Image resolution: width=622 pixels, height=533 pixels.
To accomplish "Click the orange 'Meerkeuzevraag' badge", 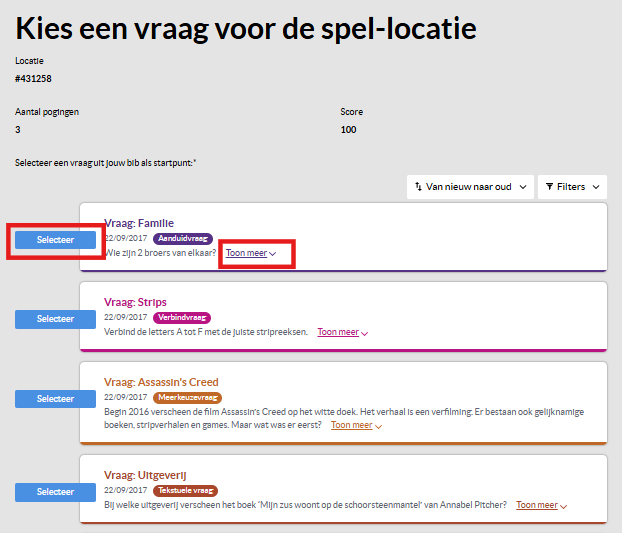I will click(x=187, y=397).
